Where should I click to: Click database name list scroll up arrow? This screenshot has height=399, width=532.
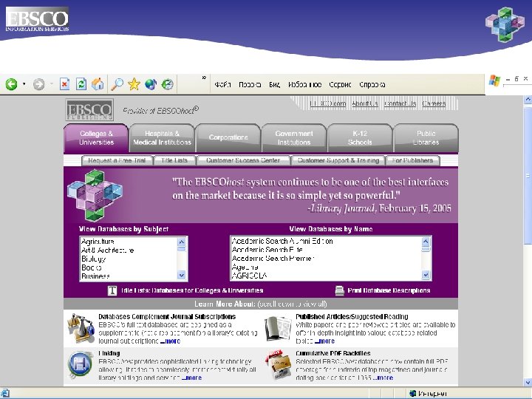tap(426, 242)
